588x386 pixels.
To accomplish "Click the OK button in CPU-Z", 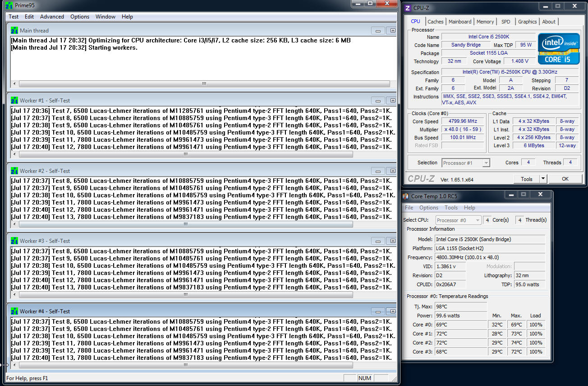I will pyautogui.click(x=565, y=179).
